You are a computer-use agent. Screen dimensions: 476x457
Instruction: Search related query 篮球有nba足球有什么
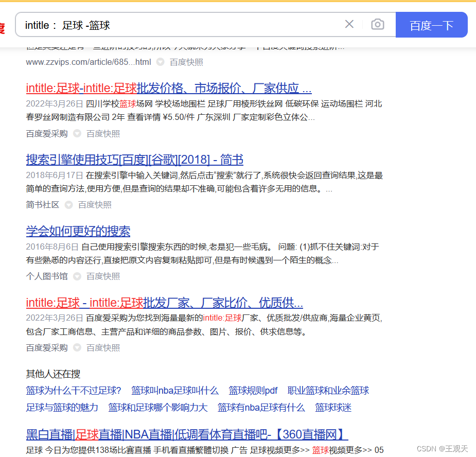(x=261, y=408)
